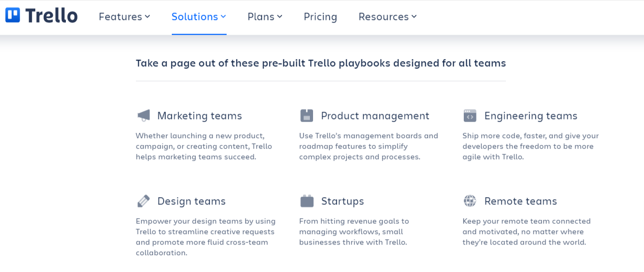644x272 pixels.
Task: Select the Remote teams heading link
Action: tap(521, 201)
